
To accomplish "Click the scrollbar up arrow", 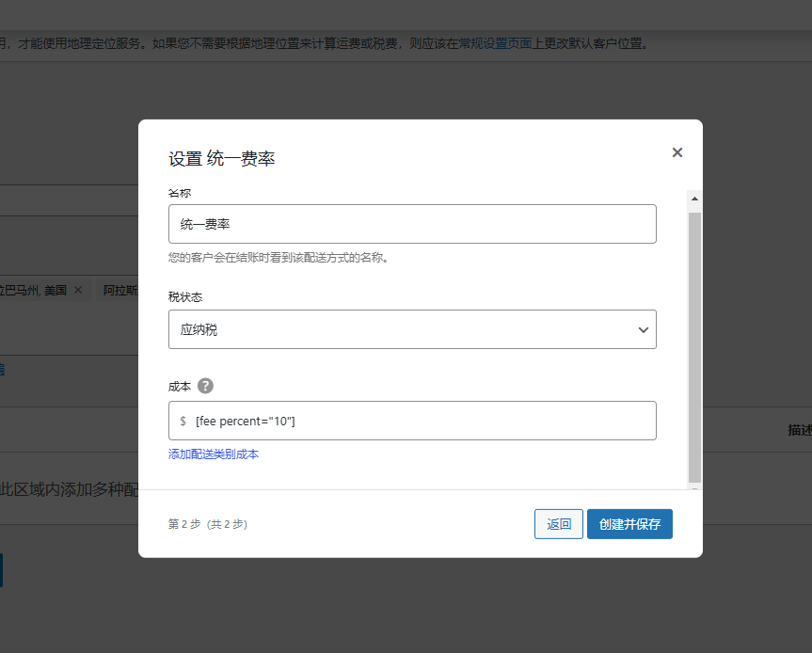I will coord(694,198).
